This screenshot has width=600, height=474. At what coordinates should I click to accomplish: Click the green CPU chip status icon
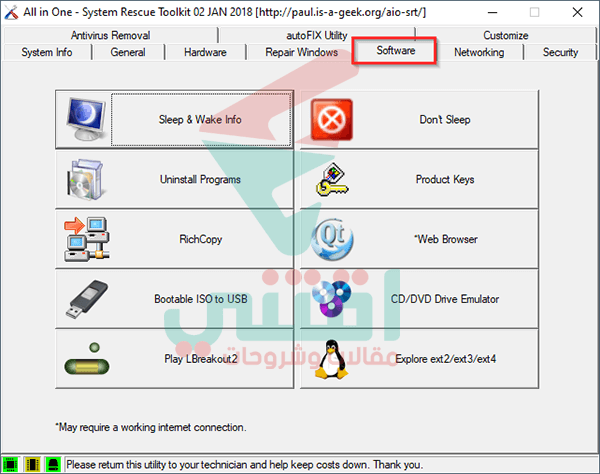[x=10, y=464]
